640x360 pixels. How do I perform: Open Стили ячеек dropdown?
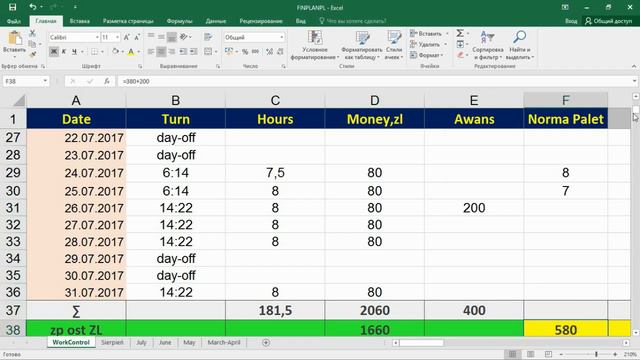394,45
